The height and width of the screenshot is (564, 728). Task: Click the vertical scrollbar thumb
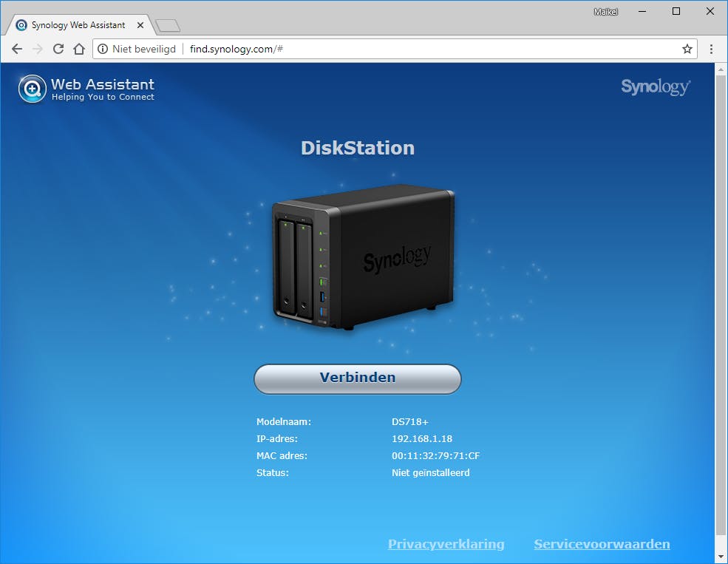tap(721, 305)
